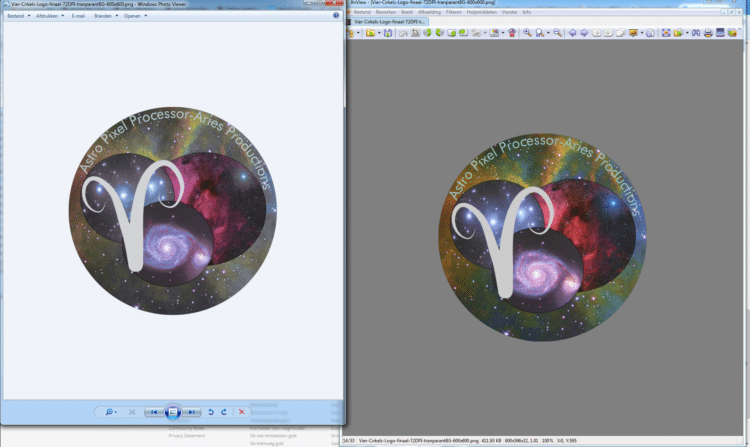Rotate image counterclockwise in Photo Viewer
750x447 pixels.
point(210,412)
